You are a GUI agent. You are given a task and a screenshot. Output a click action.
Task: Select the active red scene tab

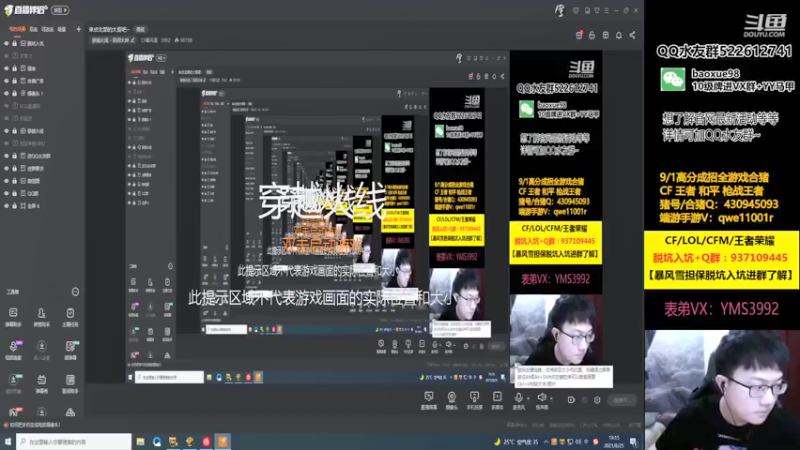17,29
